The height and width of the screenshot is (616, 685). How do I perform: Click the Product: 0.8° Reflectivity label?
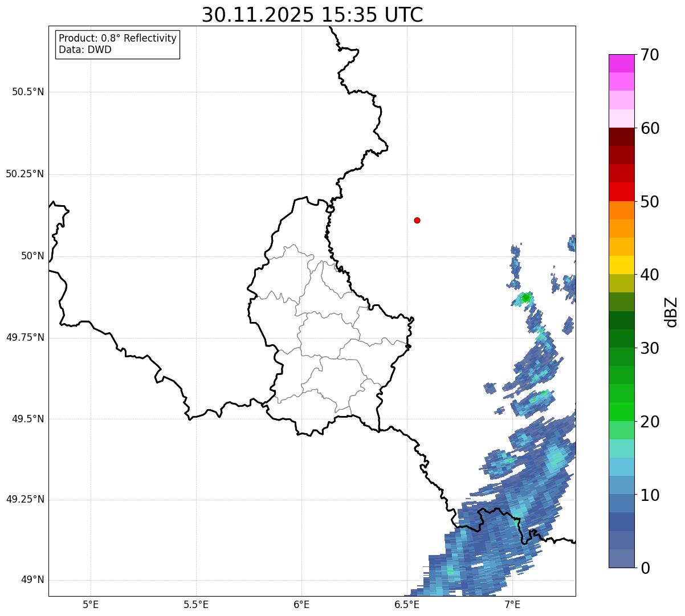pos(118,38)
